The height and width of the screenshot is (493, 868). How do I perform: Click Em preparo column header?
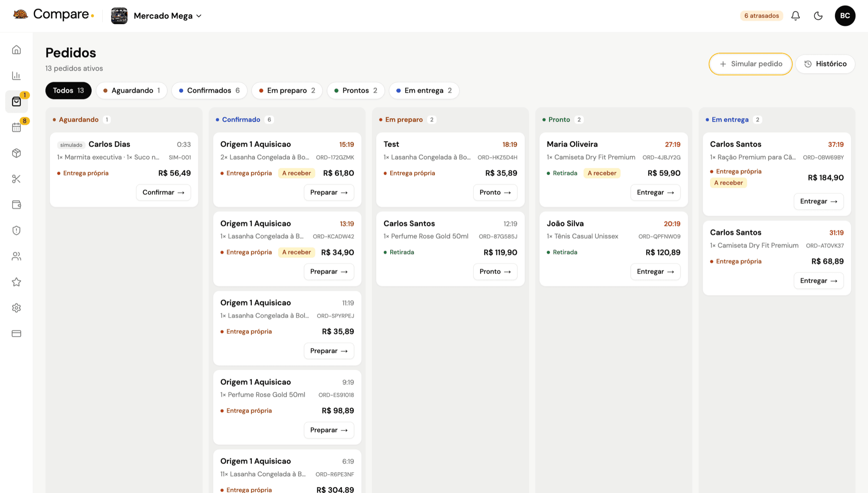click(404, 120)
